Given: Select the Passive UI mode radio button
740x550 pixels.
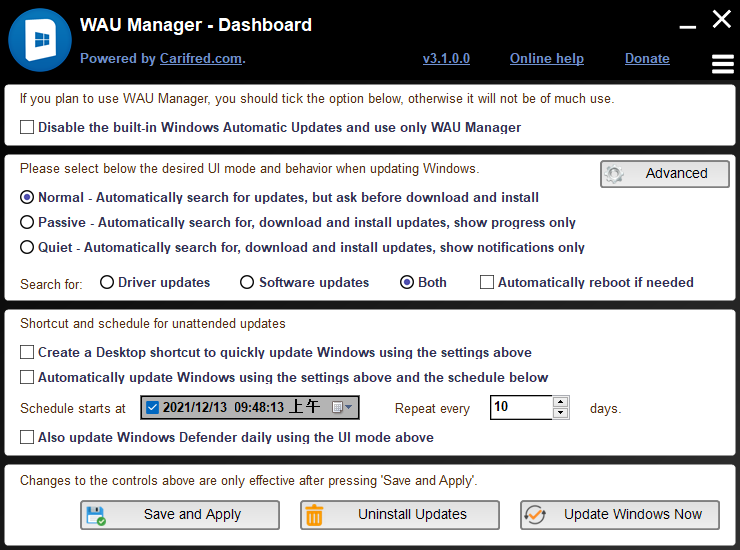Looking at the screenshot, I should 27,222.
